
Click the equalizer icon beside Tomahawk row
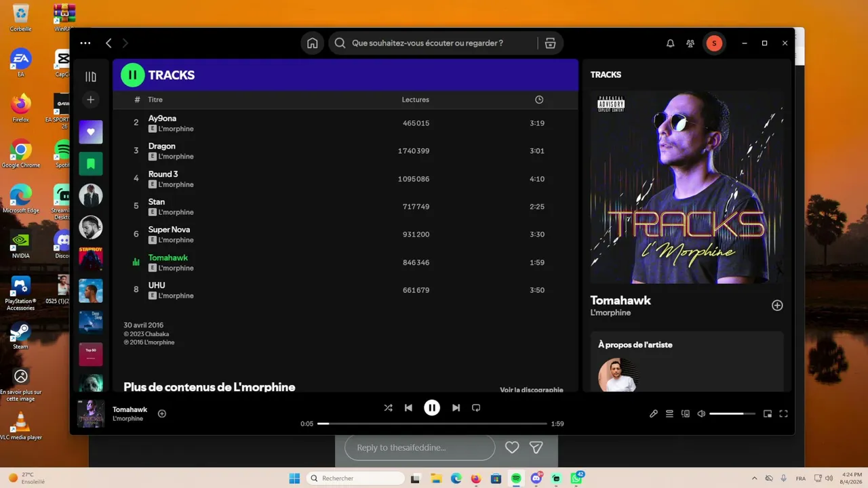(x=136, y=262)
